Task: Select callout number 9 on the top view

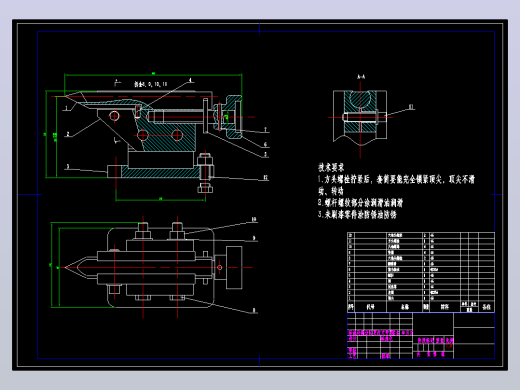Action: [x=254, y=238]
